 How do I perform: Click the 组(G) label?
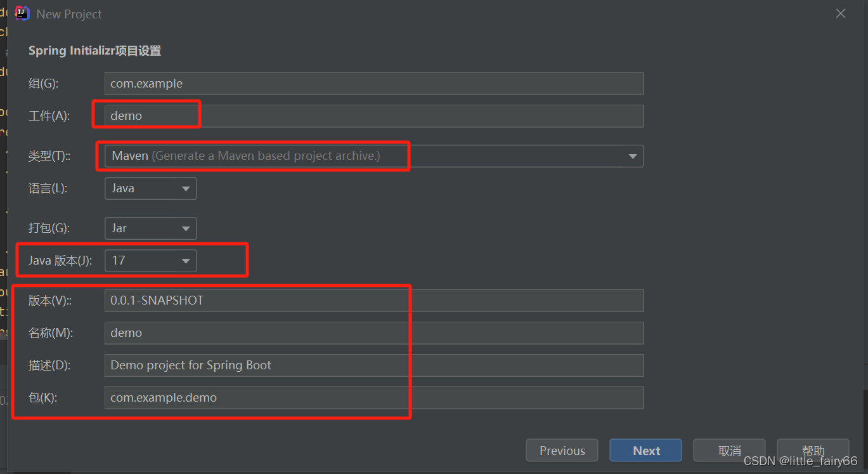coord(43,84)
